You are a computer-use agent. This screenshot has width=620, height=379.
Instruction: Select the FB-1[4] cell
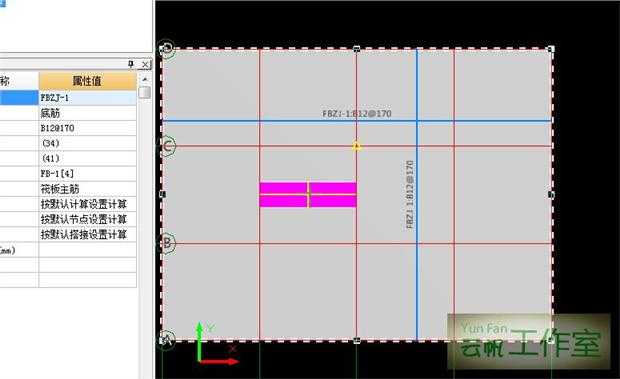point(87,173)
